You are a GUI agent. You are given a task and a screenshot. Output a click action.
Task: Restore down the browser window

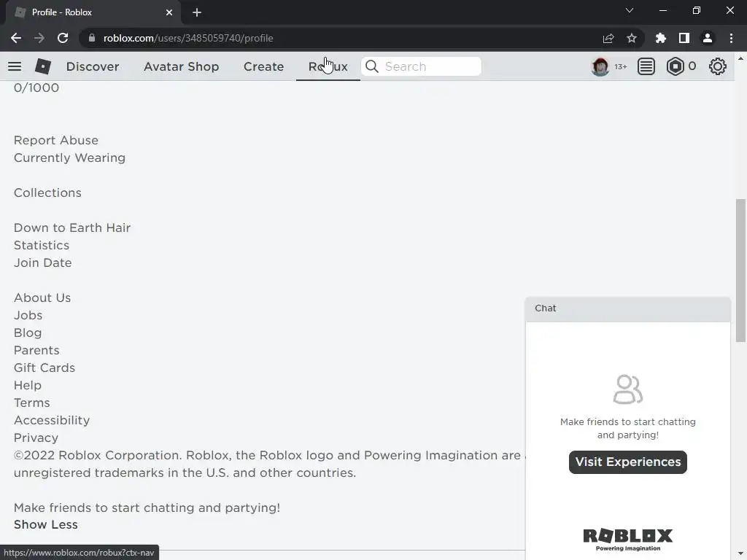click(697, 10)
